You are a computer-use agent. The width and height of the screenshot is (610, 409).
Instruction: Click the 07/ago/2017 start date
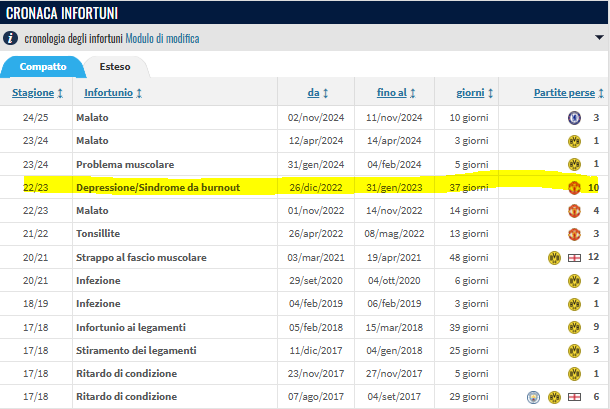coord(316,397)
